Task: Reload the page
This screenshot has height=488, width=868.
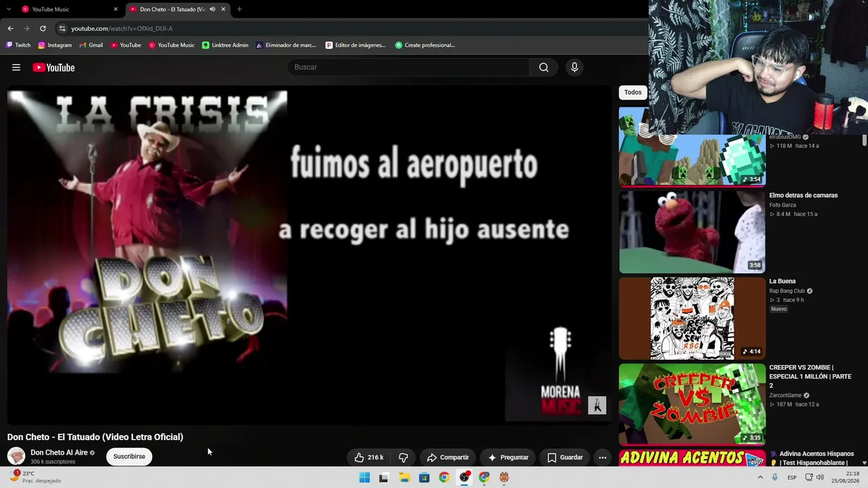Action: 43,28
